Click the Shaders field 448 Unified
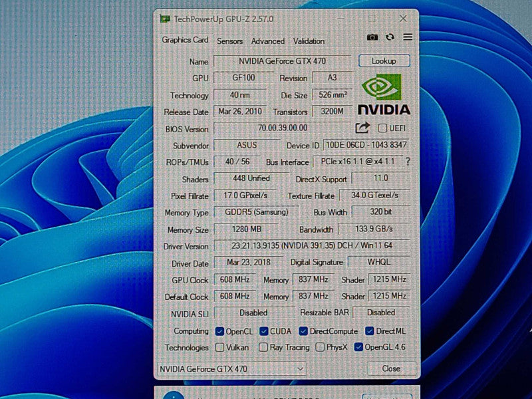The image size is (532, 399). tap(251, 178)
